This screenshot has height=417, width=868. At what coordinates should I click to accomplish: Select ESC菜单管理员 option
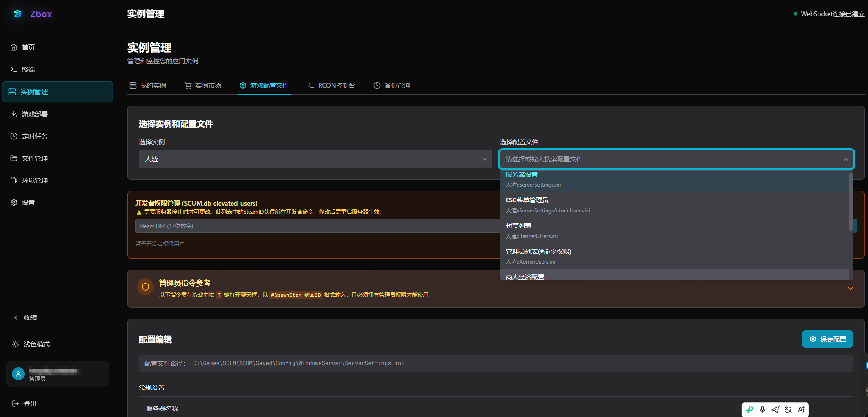674,205
